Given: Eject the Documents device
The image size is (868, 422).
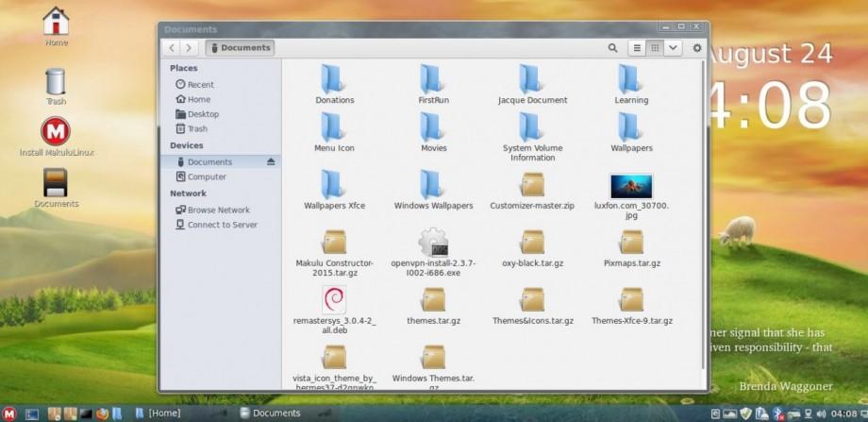Looking at the screenshot, I should [270, 161].
